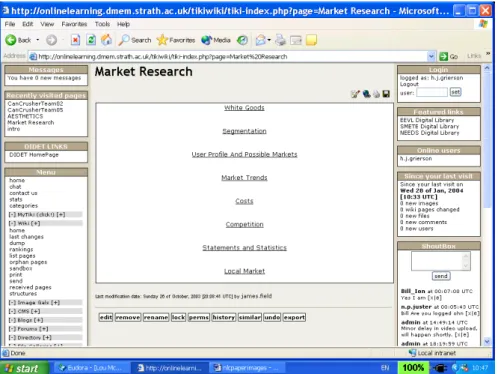Click the rename button

(156, 317)
